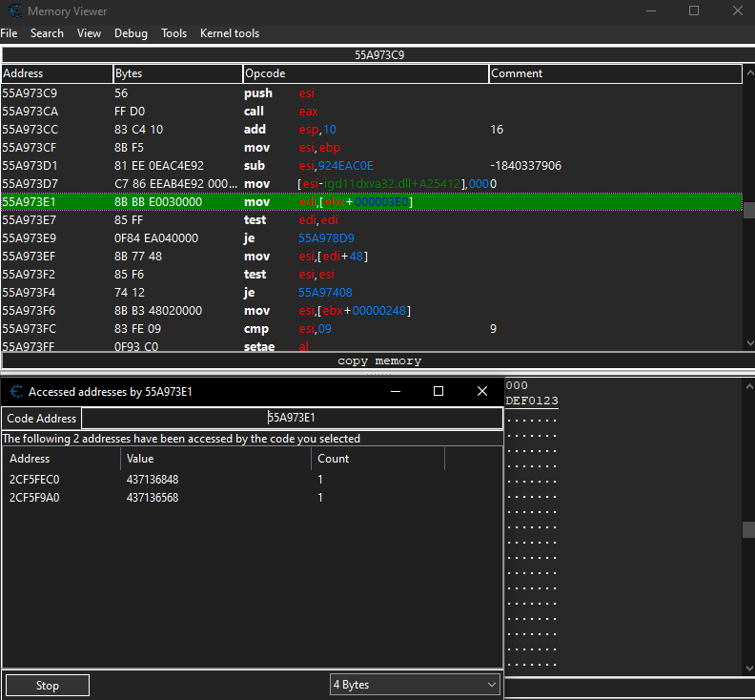
Task: Open the Search menu
Action: (47, 33)
